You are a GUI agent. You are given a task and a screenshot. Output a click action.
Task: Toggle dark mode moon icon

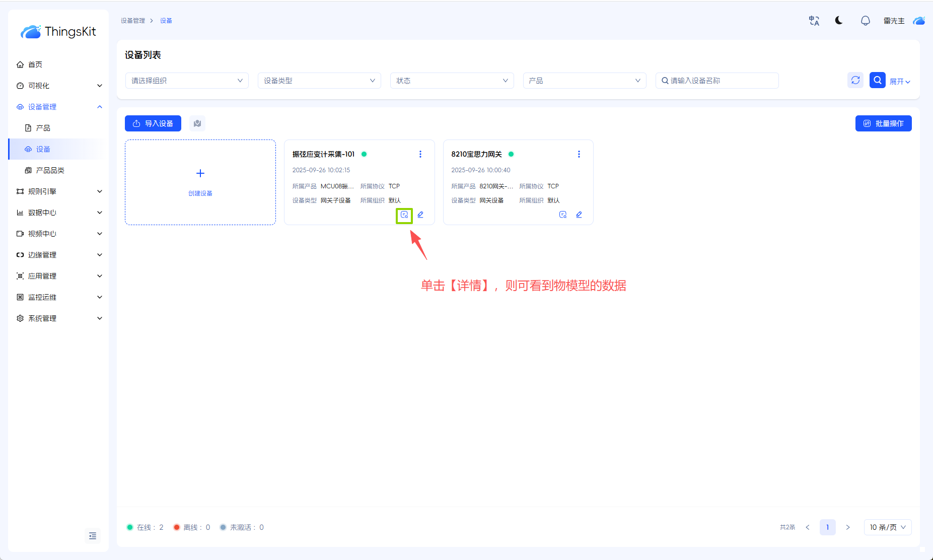click(x=839, y=21)
